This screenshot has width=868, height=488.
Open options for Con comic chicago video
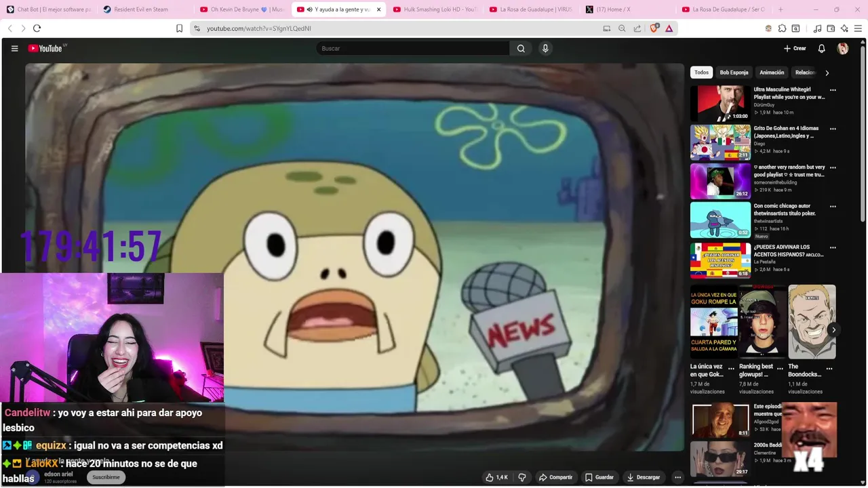833,207
